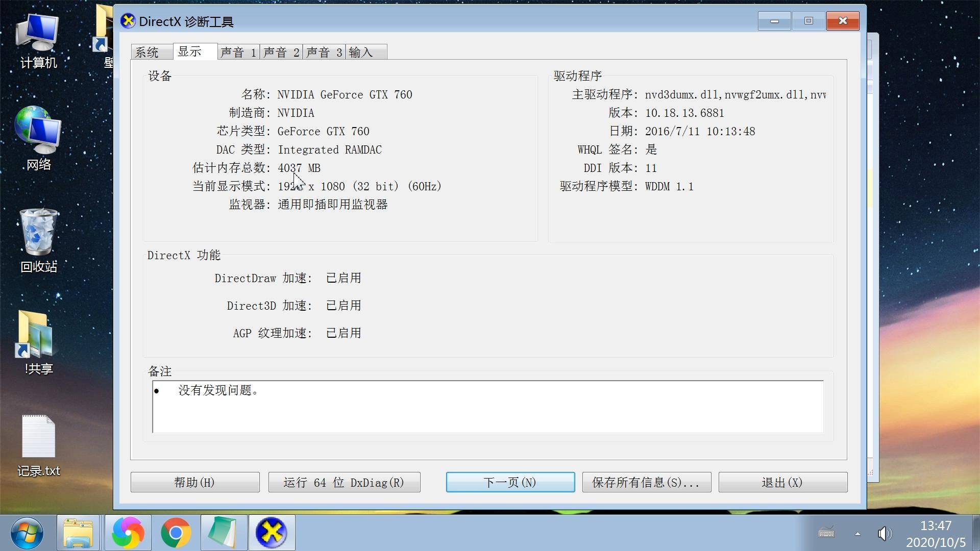Click the DDI 版本 value 11
This screenshot has width=980, height=551.
(651, 168)
